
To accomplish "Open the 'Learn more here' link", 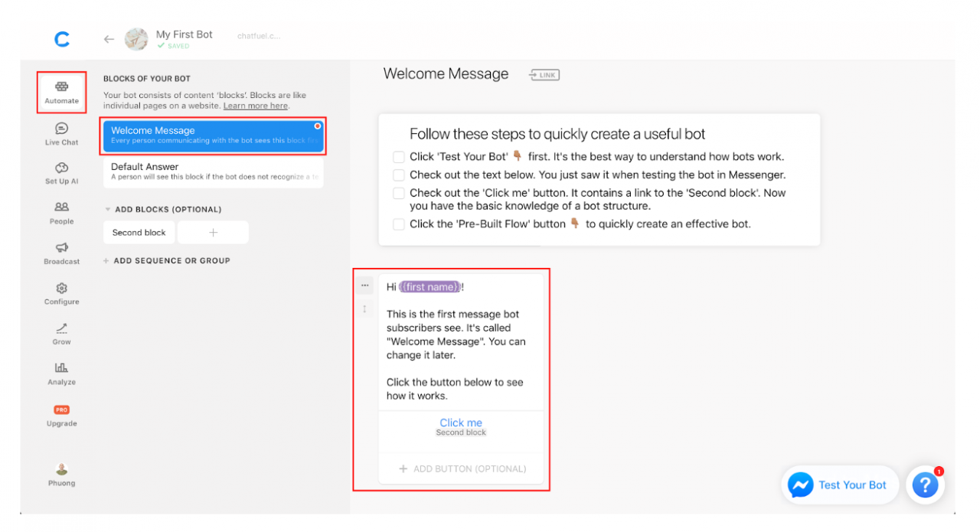I will point(256,106).
